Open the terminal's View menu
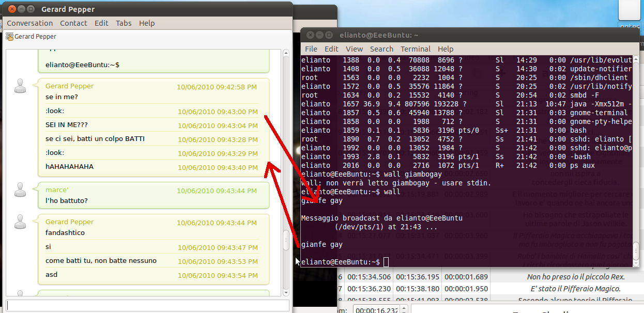 pos(354,49)
